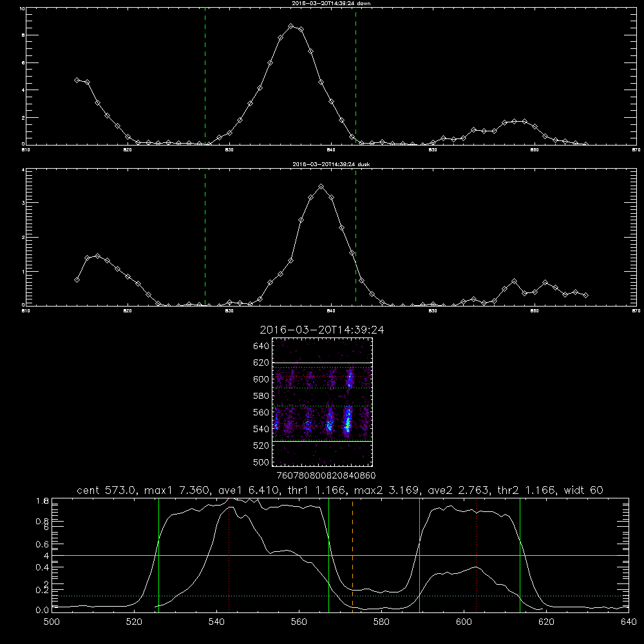
Task: Click the right green dashed line in dusk panel
Action: coord(355,238)
